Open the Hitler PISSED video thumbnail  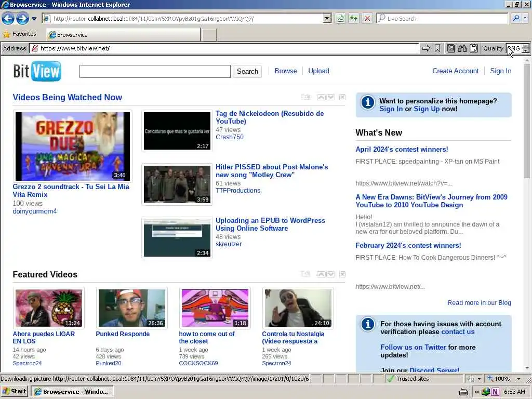click(x=177, y=184)
